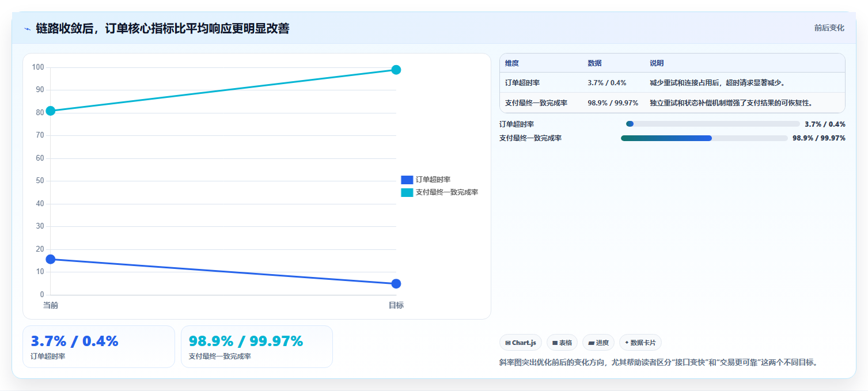This screenshot has width=868, height=391.
Task: Click the y-axis label 100
Action: [x=38, y=67]
